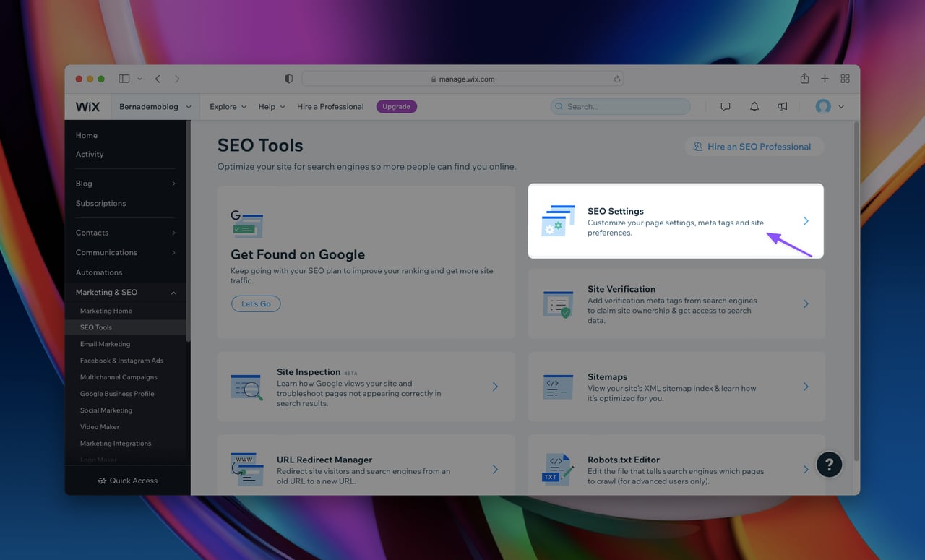925x560 pixels.
Task: Expand the Communications sidebar section
Action: tap(173, 253)
